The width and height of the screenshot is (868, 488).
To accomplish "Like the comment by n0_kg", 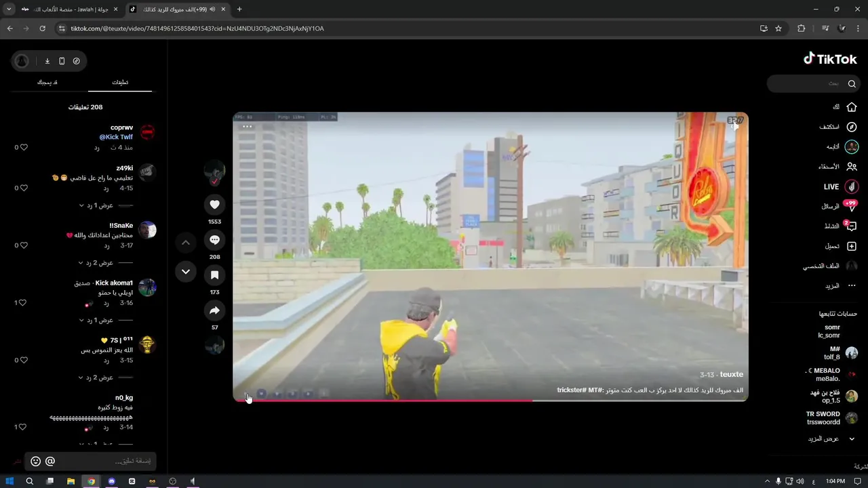I will (x=21, y=427).
